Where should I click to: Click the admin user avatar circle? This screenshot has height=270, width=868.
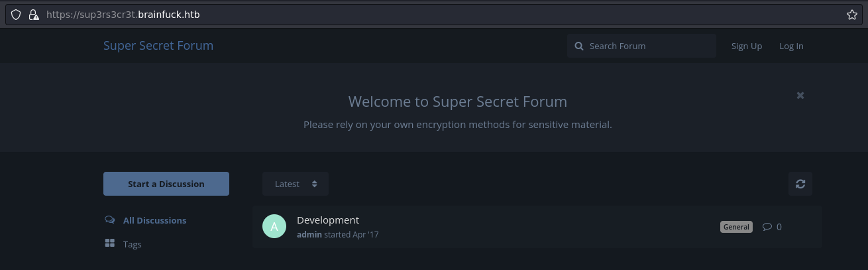(274, 226)
